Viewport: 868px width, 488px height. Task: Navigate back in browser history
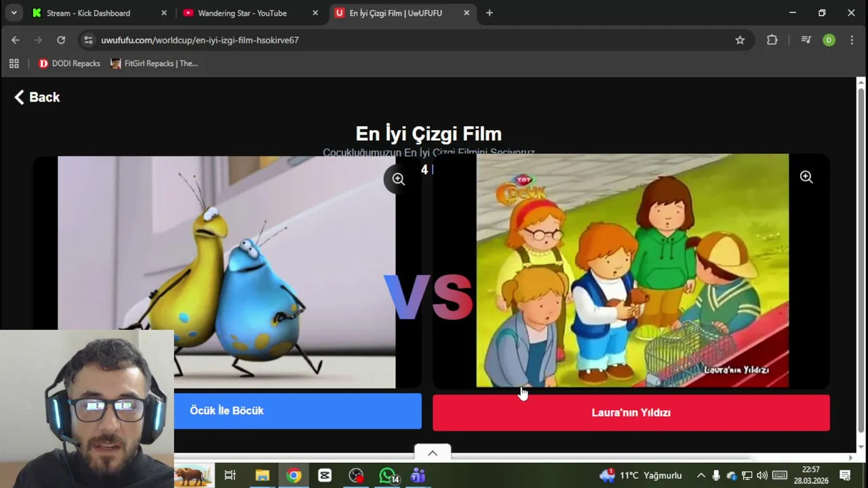point(16,40)
